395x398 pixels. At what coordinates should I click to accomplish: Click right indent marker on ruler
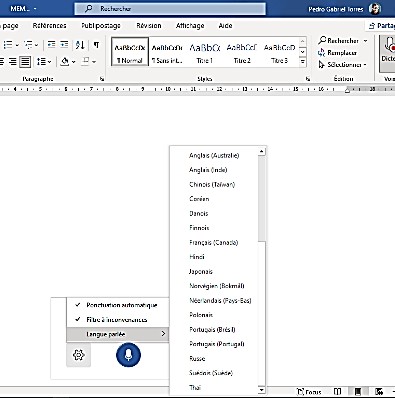[347, 90]
